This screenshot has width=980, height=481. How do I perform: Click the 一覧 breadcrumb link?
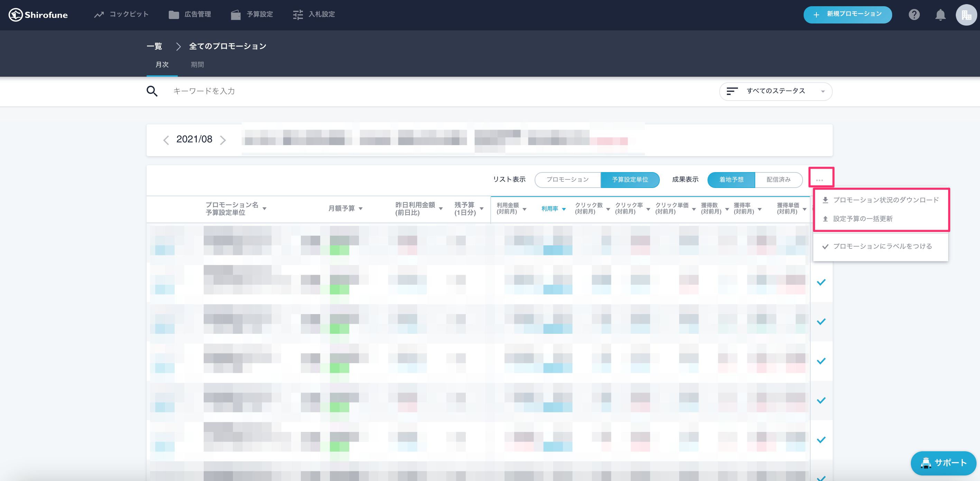click(155, 46)
